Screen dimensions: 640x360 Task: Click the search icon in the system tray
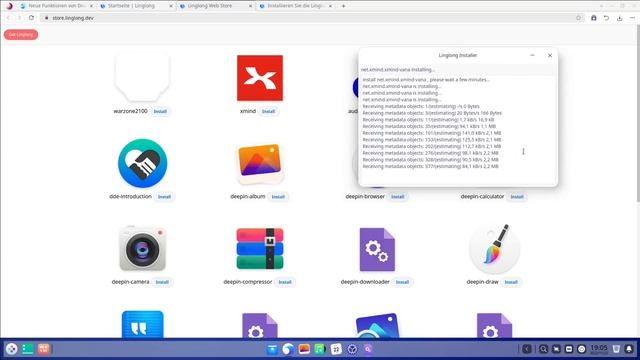coord(543,349)
